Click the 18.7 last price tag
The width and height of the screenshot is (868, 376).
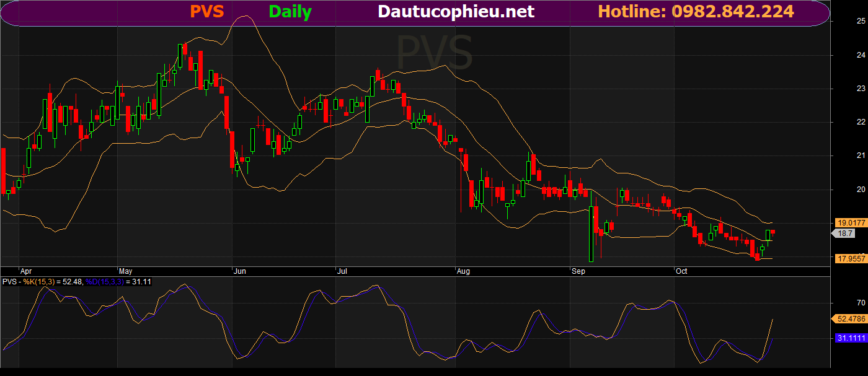(846, 233)
